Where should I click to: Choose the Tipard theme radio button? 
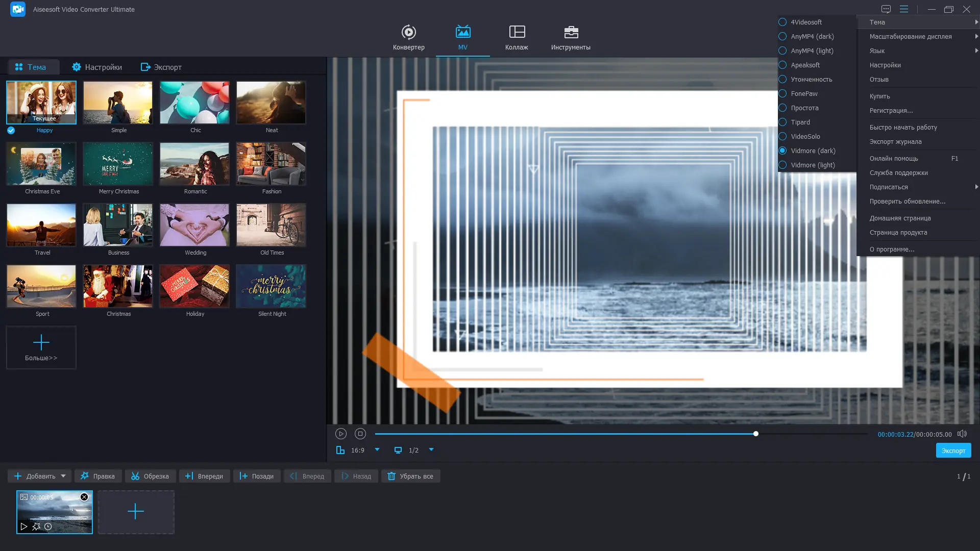click(x=782, y=122)
